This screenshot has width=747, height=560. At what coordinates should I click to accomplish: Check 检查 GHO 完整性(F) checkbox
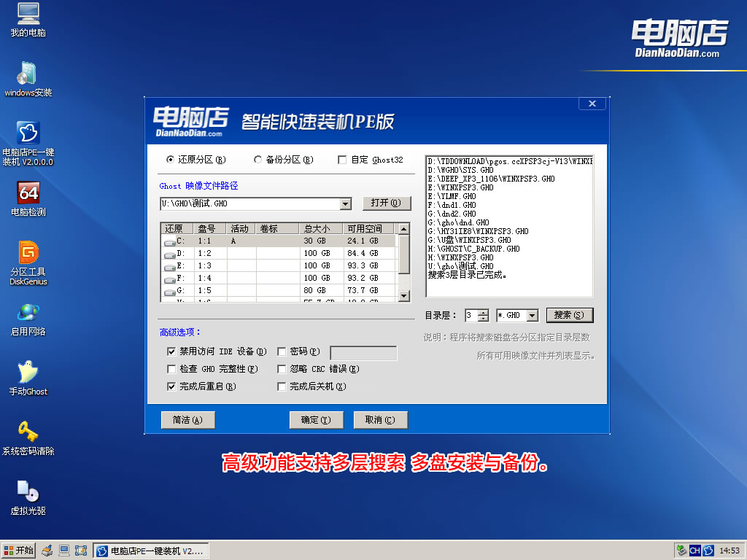coord(171,369)
